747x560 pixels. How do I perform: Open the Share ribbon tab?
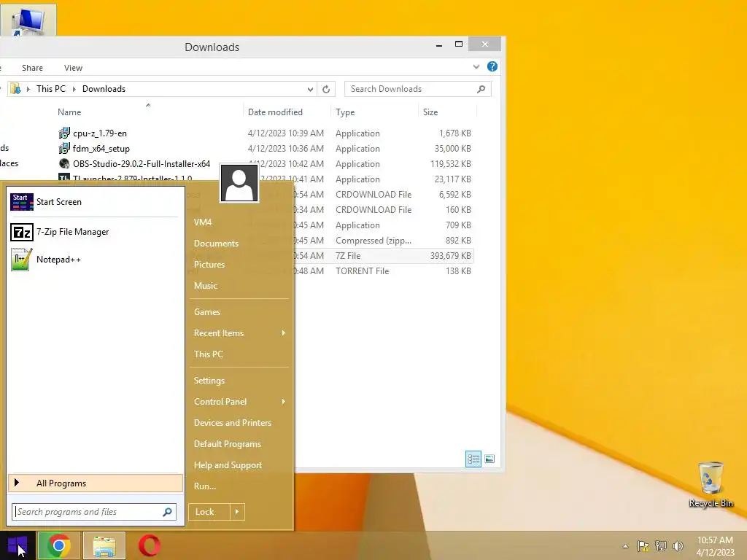pos(32,68)
